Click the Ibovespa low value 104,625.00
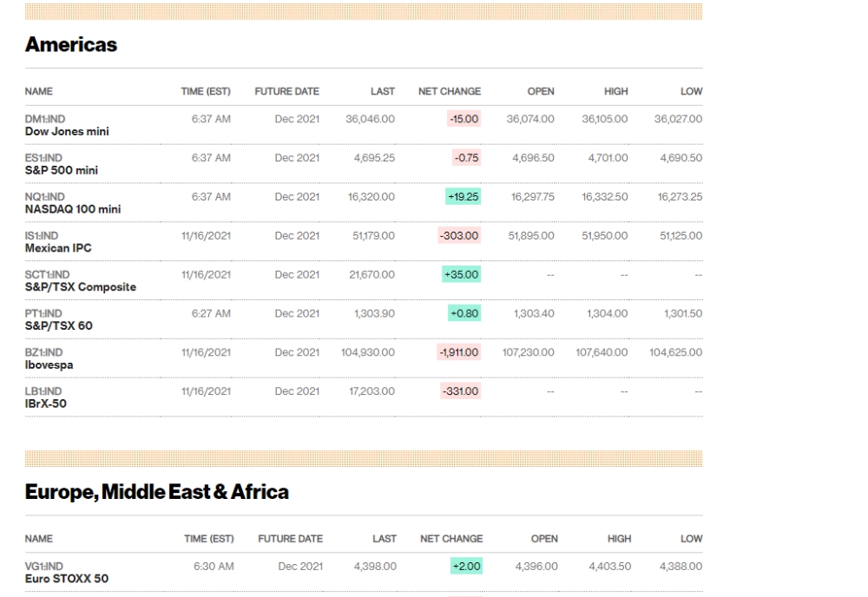The height and width of the screenshot is (597, 868). pyautogui.click(x=676, y=352)
